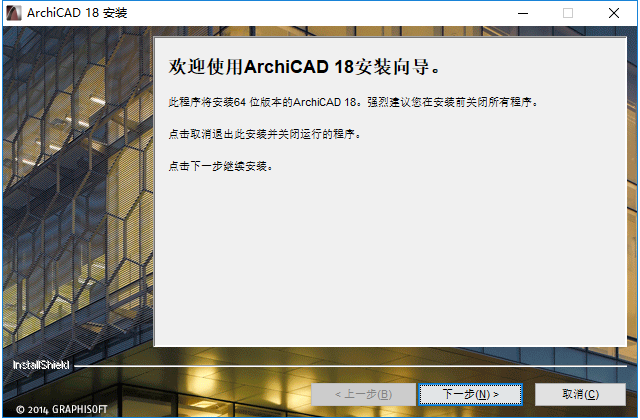640x420 pixels.
Task: Click the greyed-out maximize window icon
Action: [x=568, y=13]
